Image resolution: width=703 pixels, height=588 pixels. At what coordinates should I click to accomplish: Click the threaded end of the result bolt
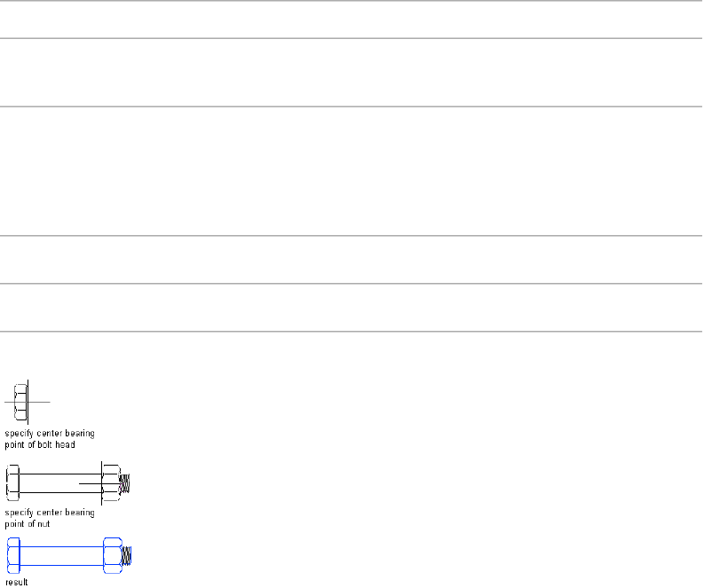[126, 556]
